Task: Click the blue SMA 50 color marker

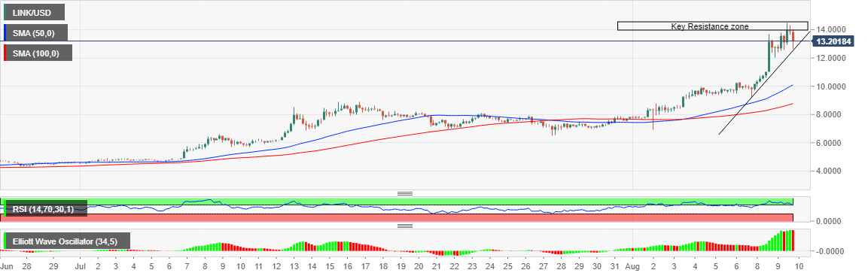Action: tap(5, 32)
